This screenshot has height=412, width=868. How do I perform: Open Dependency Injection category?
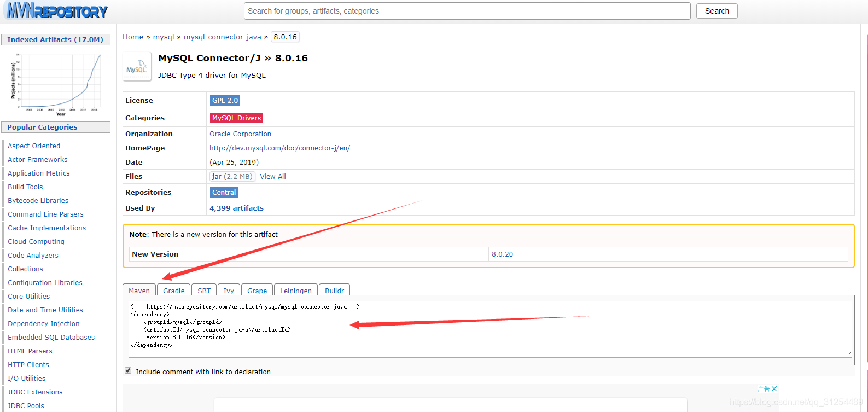tap(44, 324)
